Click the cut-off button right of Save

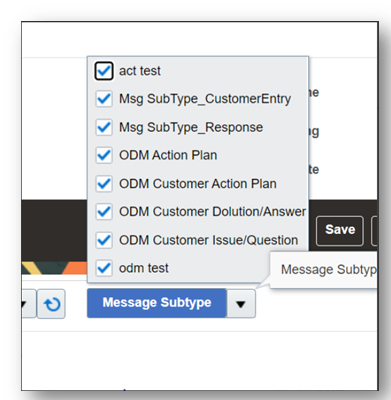[374, 231]
